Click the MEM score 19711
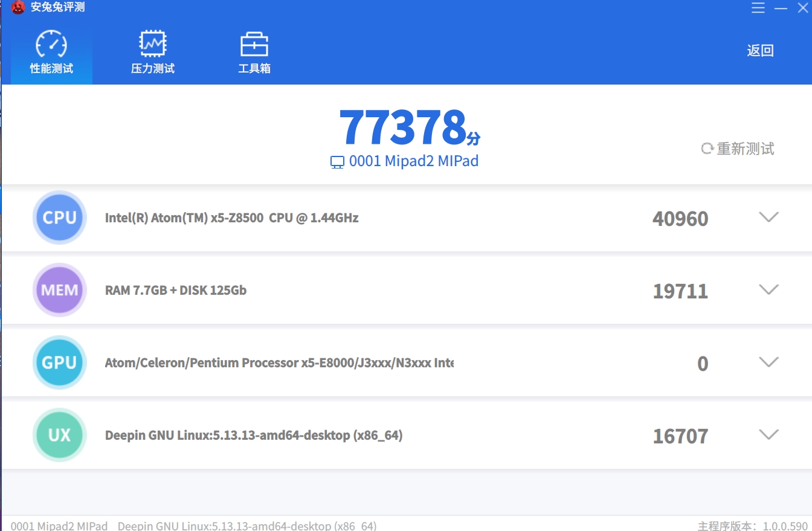This screenshot has width=812, height=531. click(680, 291)
